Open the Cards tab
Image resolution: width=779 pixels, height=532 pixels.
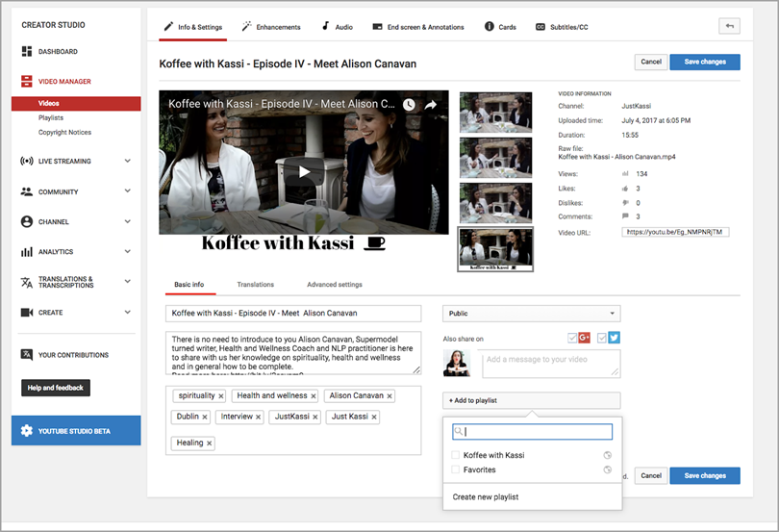point(500,27)
